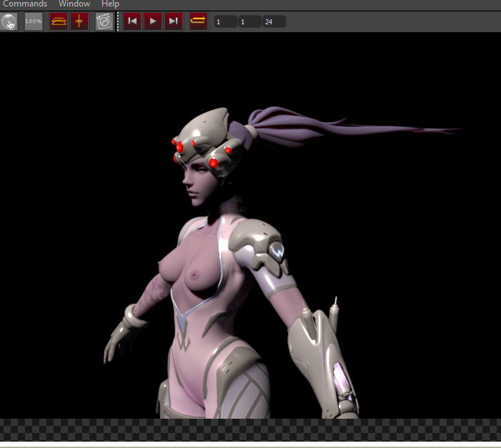Image resolution: width=501 pixels, height=448 pixels.
Task: Click the crossed-out clapperboard icon
Action: tap(104, 21)
